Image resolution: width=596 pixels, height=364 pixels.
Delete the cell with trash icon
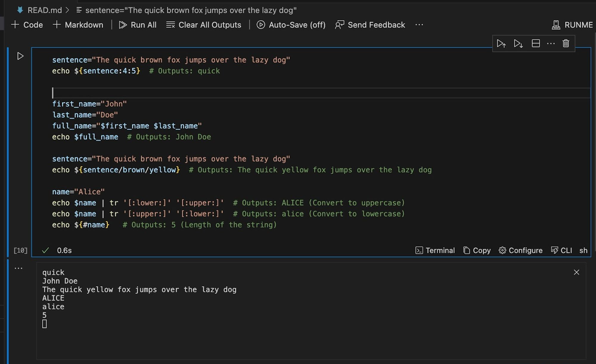click(x=566, y=43)
